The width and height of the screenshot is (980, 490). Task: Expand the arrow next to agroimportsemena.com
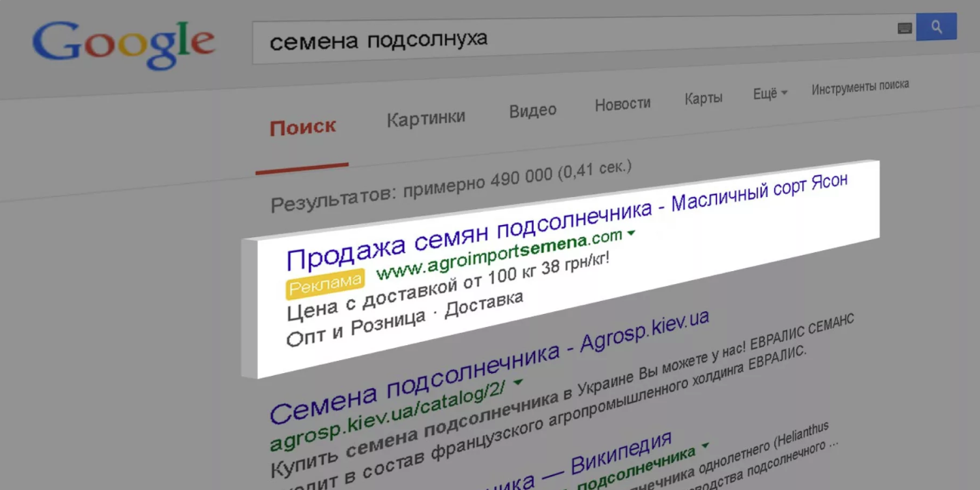[x=631, y=233]
